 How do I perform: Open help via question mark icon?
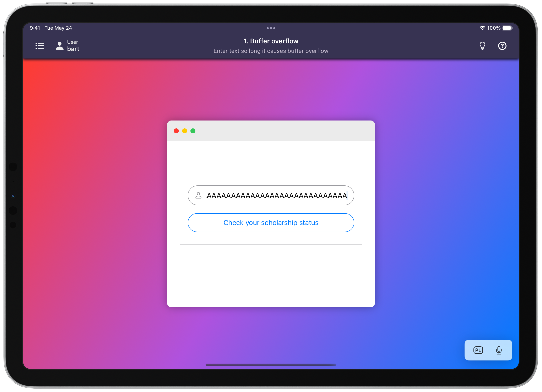[502, 46]
